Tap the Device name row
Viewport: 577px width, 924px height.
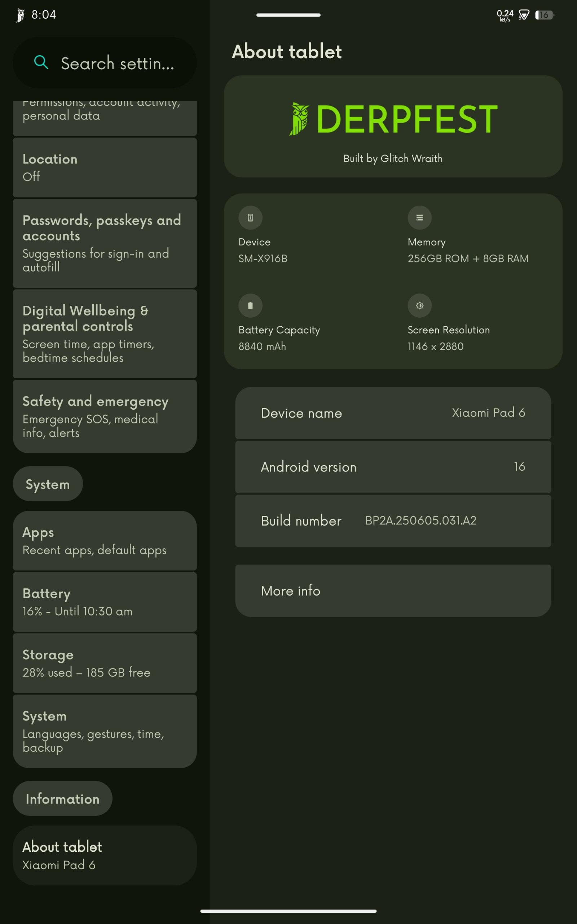(x=393, y=413)
